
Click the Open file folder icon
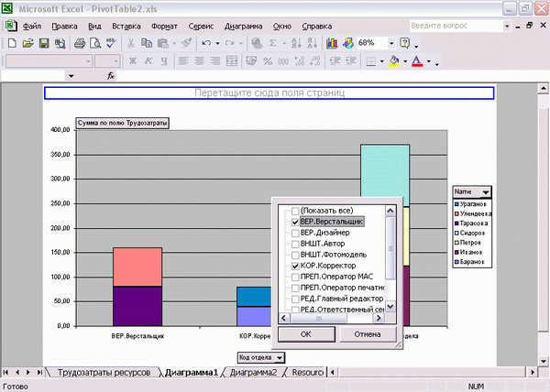pyautogui.click(x=28, y=43)
